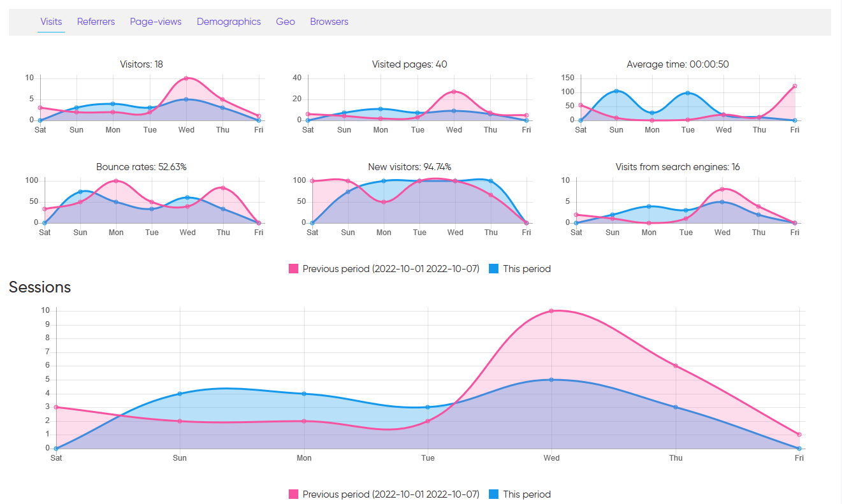This screenshot has width=842, height=504.
Task: Click the pink Wed peak in Visitors chart
Action: coord(186,78)
